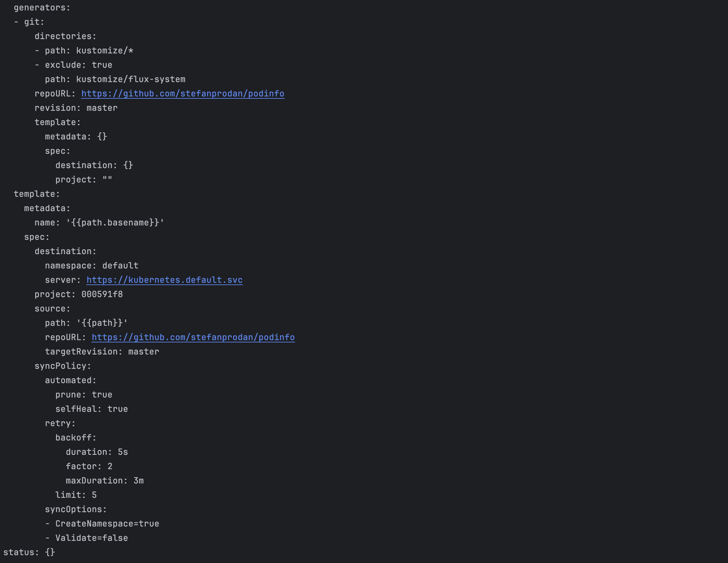Click the 'status: {}' line
The height and width of the screenshot is (563, 728).
point(29,553)
